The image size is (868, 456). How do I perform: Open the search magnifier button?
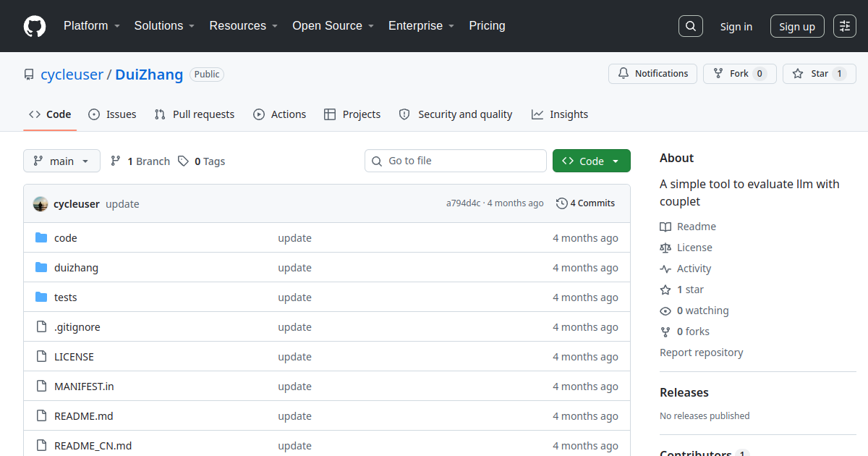click(691, 26)
